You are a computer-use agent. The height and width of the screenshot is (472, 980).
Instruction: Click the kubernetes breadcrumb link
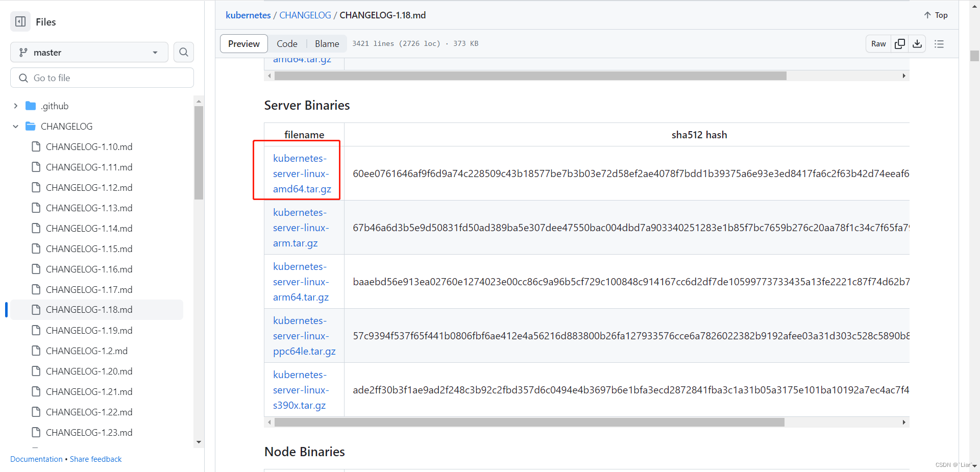[248, 15]
